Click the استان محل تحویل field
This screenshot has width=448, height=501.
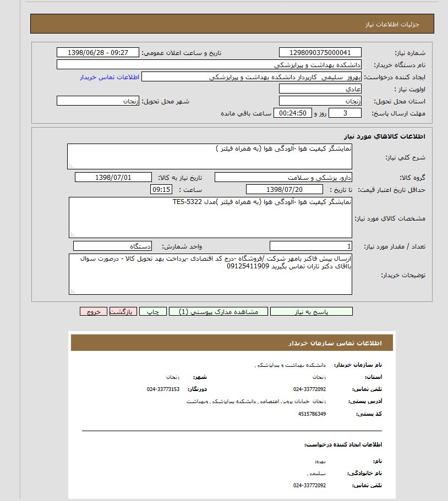click(320, 101)
